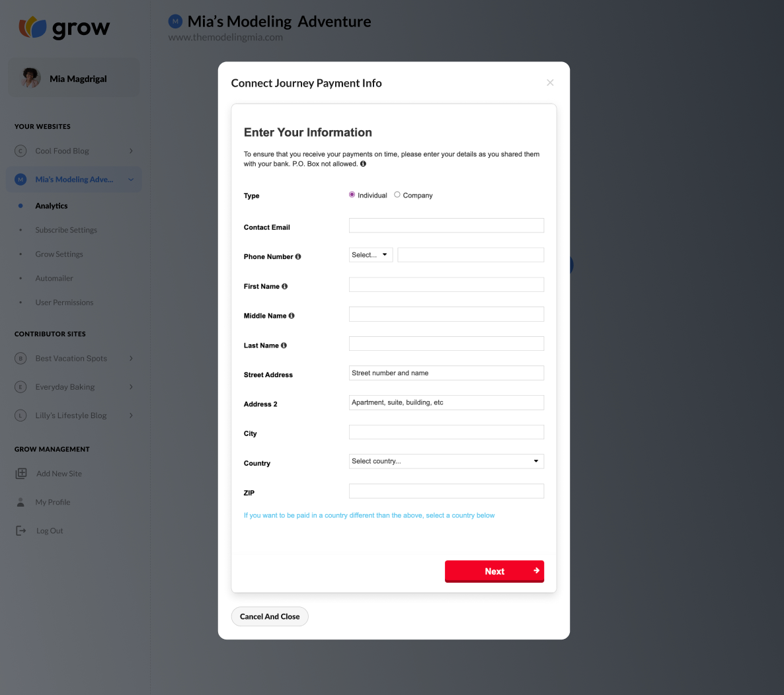This screenshot has width=784, height=695.
Task: Click the Grow leaf logo
Action: pos(32,27)
